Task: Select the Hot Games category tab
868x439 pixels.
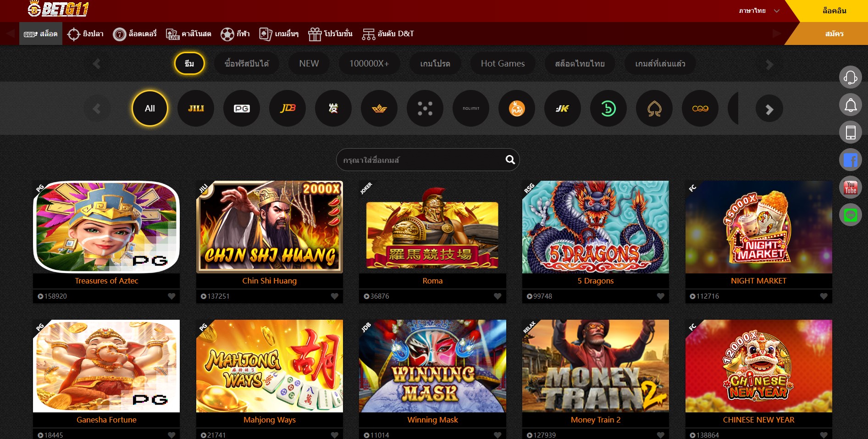Action: pyautogui.click(x=503, y=64)
